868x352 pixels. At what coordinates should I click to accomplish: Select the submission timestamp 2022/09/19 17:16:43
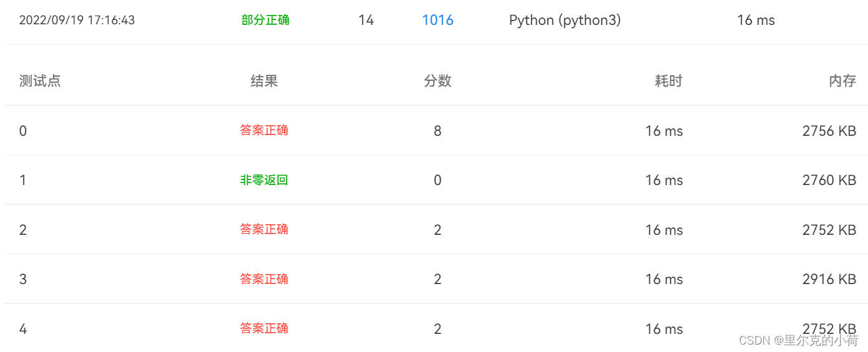pyautogui.click(x=77, y=20)
